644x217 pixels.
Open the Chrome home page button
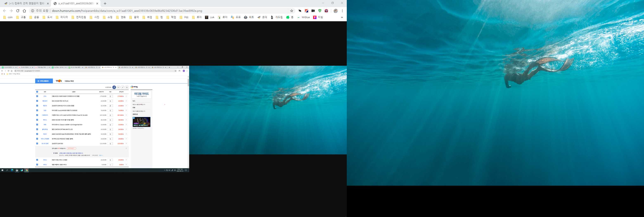pyautogui.click(x=24, y=11)
